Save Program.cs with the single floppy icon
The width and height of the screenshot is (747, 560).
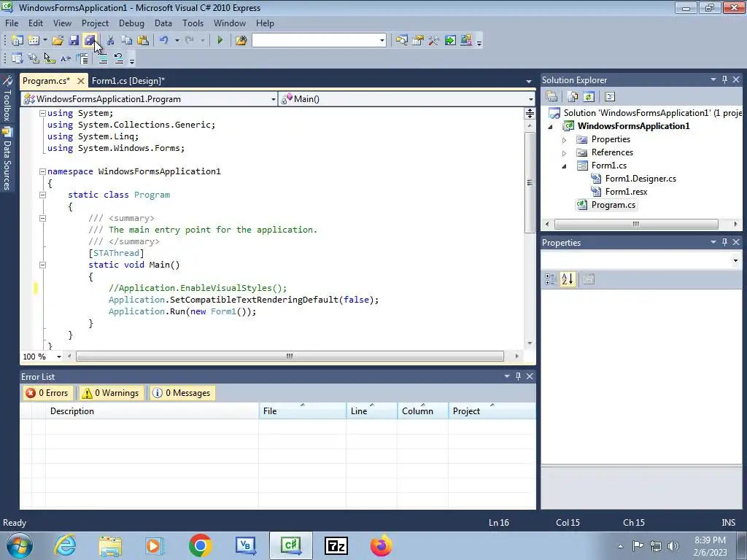tap(74, 41)
